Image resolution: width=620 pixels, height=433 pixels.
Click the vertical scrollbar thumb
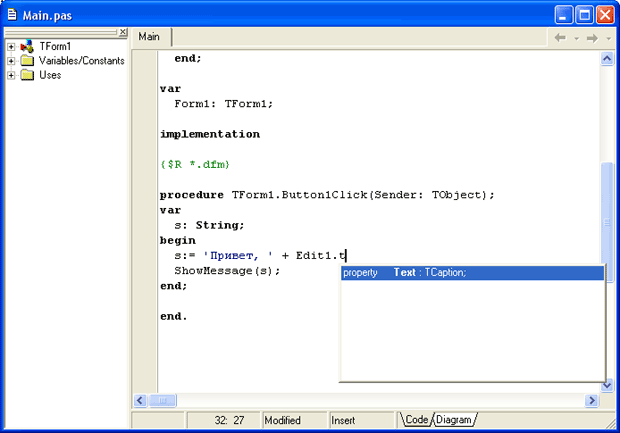click(607, 221)
